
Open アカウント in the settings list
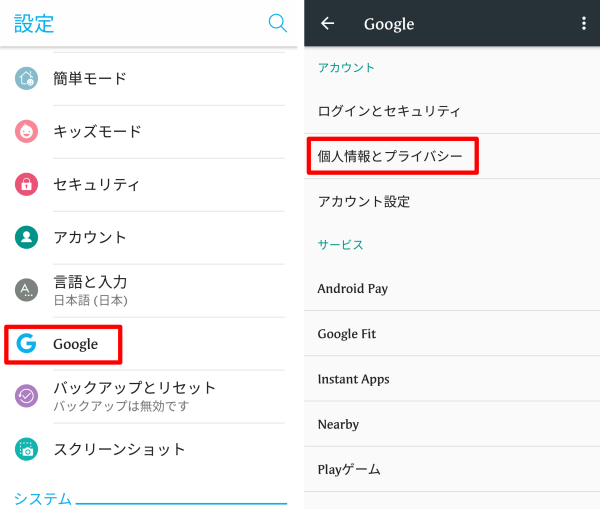click(x=149, y=237)
